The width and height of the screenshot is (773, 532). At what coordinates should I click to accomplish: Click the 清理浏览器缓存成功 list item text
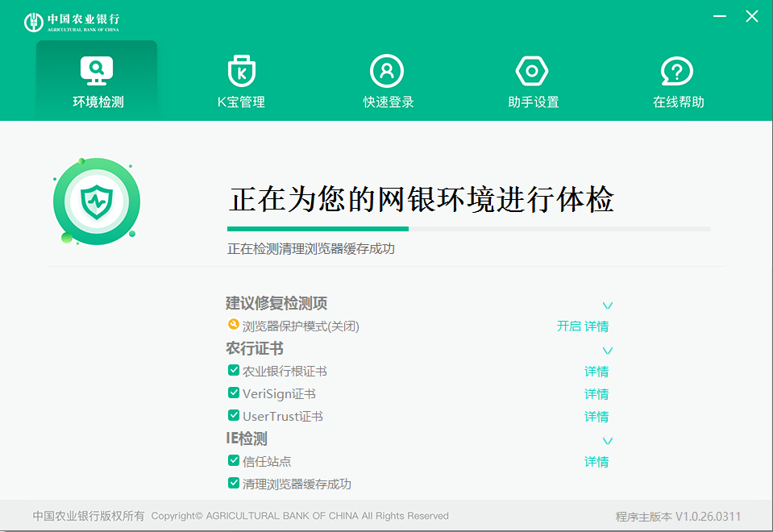297,484
